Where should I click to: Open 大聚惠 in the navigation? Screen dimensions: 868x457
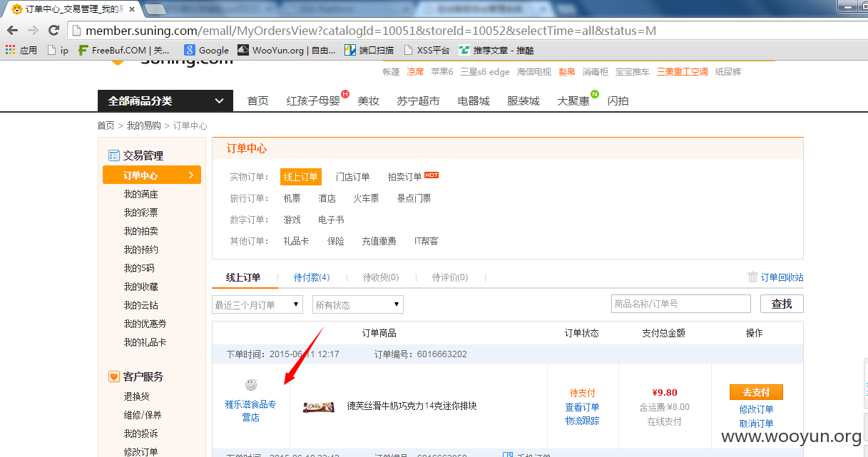pyautogui.click(x=573, y=101)
